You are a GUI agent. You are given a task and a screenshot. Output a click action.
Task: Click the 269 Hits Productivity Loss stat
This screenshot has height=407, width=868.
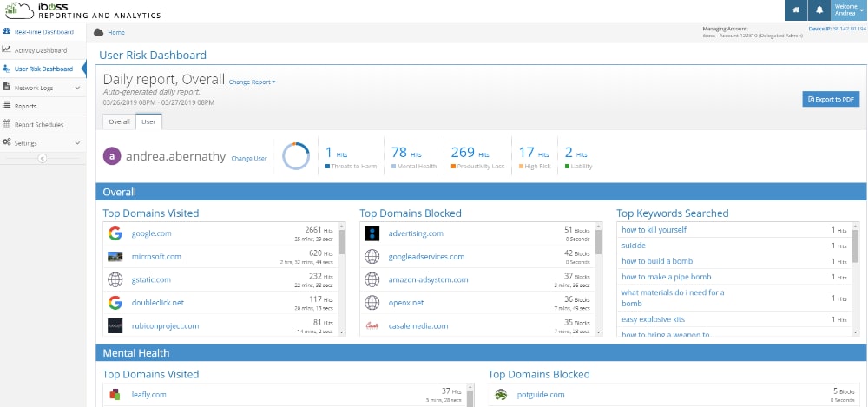tap(477, 157)
